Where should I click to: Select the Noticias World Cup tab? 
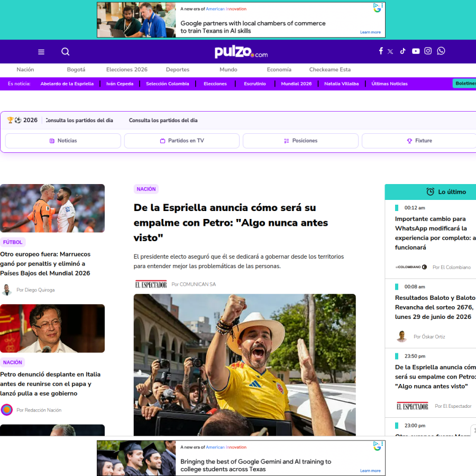click(x=63, y=141)
